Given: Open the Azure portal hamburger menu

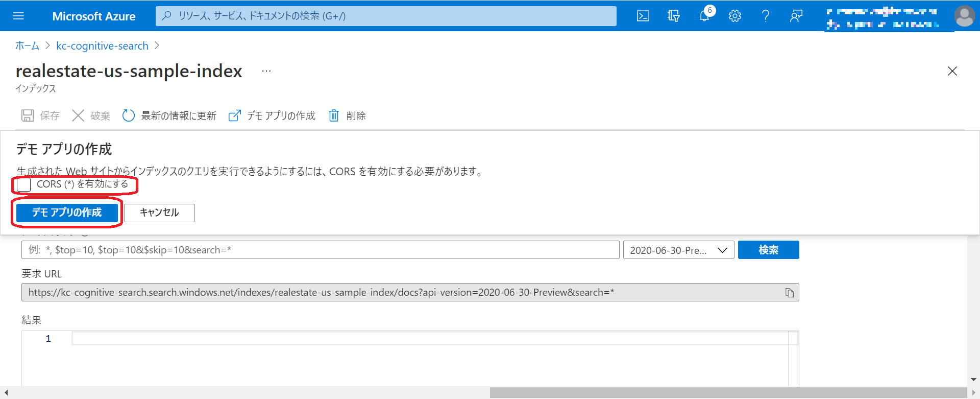Looking at the screenshot, I should point(18,16).
